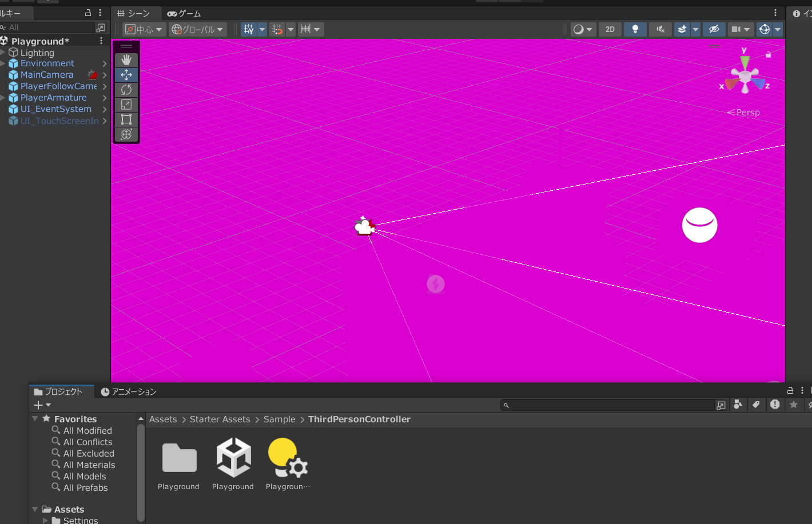Toggle hidden objects visibility in scene
The width and height of the screenshot is (812, 524).
[714, 29]
